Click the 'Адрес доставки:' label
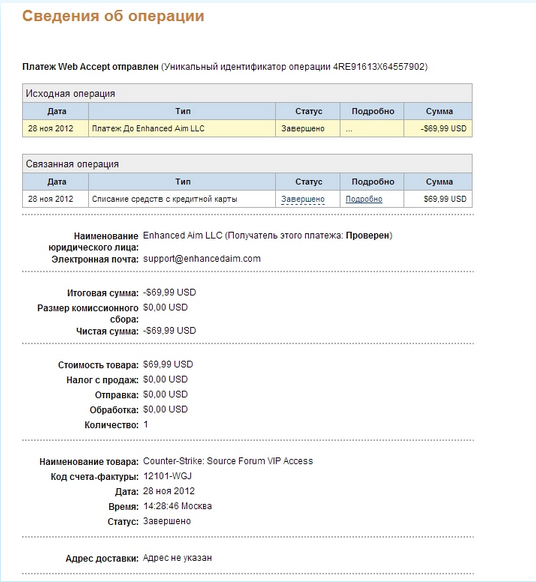The image size is (536, 582). 102,559
